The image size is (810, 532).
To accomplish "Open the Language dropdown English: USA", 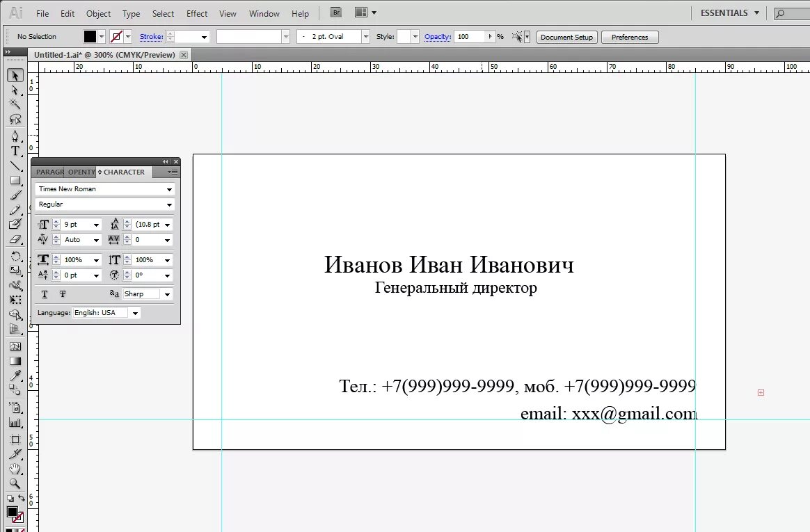I will 135,313.
